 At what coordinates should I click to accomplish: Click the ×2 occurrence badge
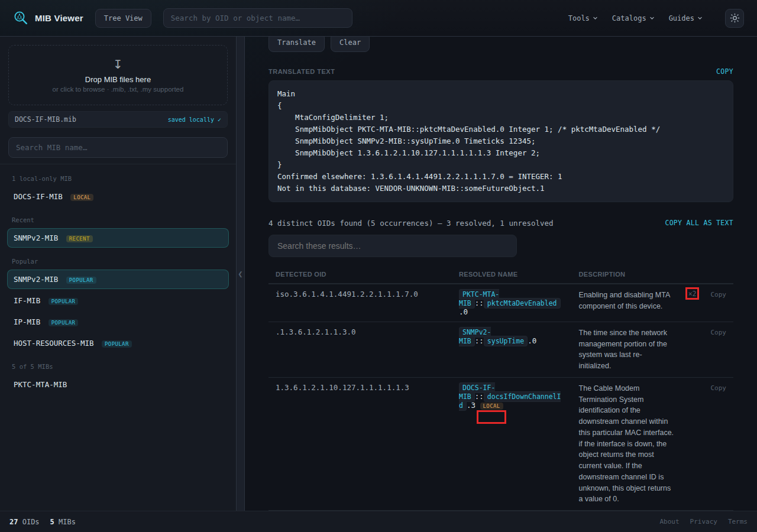[x=693, y=294]
